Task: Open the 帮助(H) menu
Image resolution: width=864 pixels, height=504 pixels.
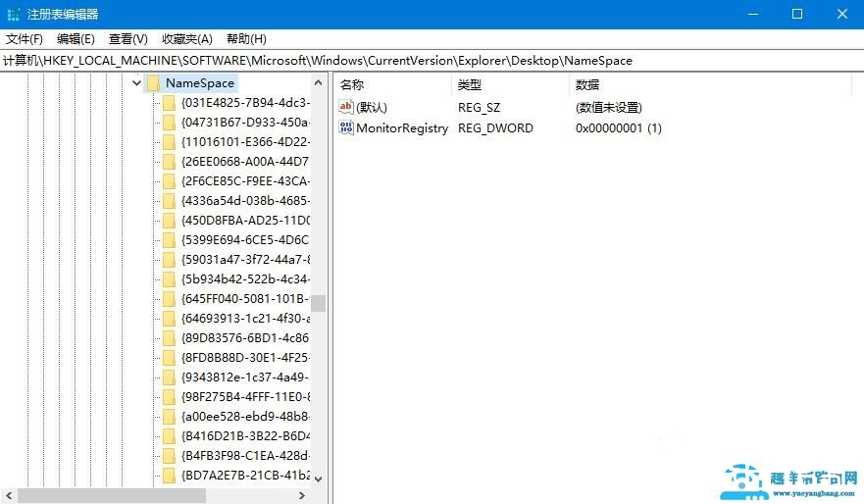Action: (x=246, y=39)
